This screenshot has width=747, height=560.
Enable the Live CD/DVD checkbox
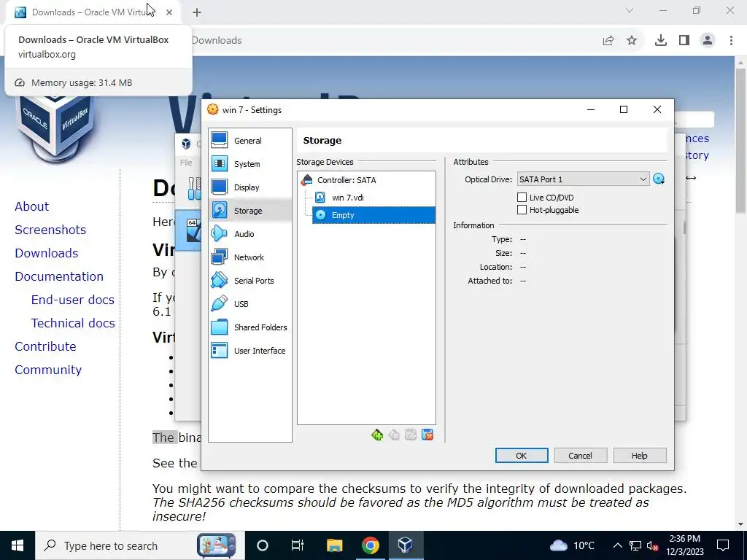tap(522, 197)
